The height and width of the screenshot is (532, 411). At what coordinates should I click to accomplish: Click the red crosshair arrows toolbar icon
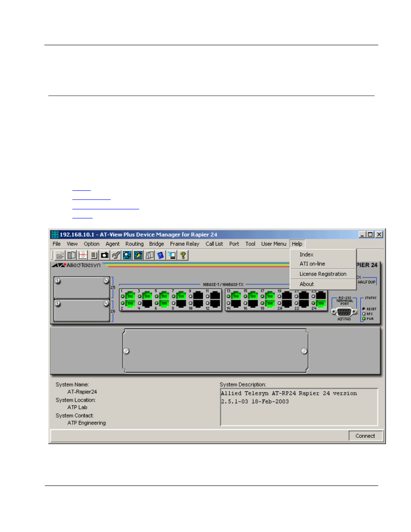pyautogui.click(x=83, y=255)
